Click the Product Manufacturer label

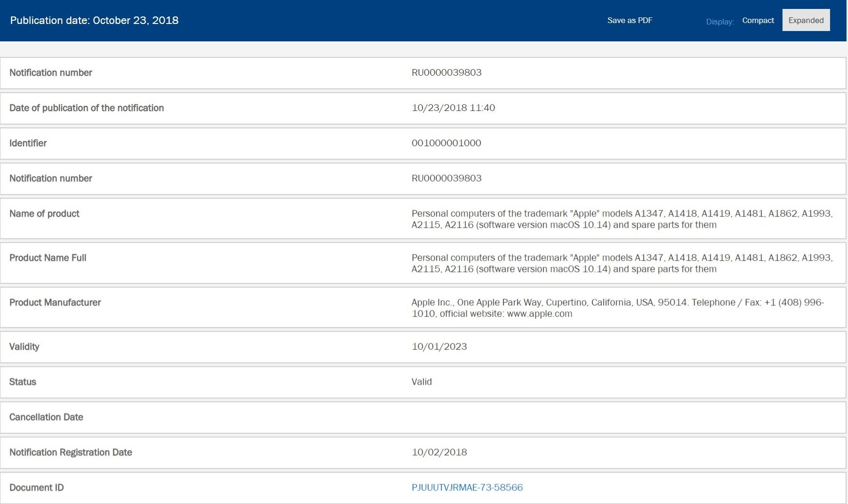(x=55, y=303)
